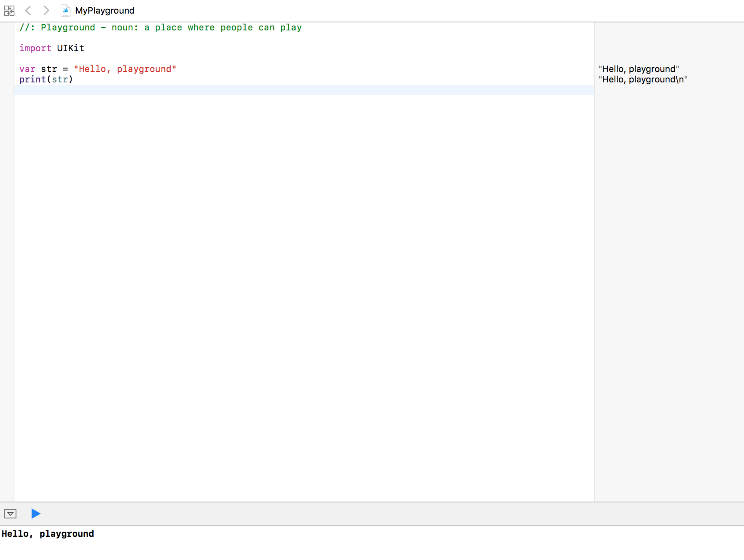The image size is (744, 560).
Task: Select the "Hello, playground" string literal in code
Action: point(125,69)
